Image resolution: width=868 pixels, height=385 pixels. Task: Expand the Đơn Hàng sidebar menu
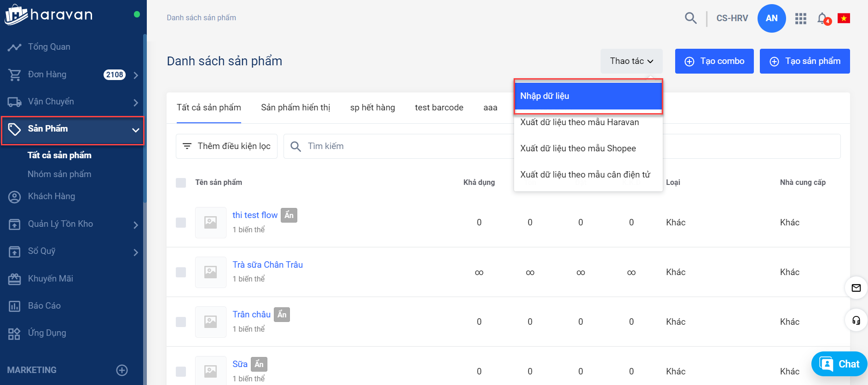(135, 75)
